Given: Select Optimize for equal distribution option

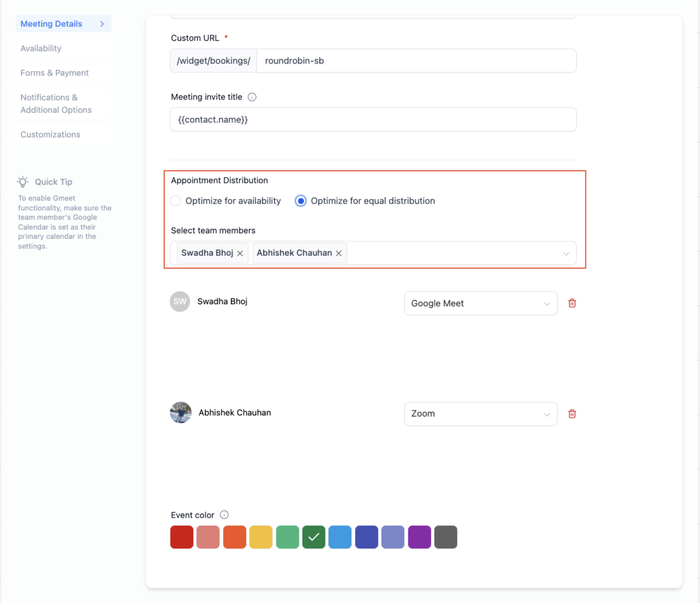Looking at the screenshot, I should pos(300,201).
